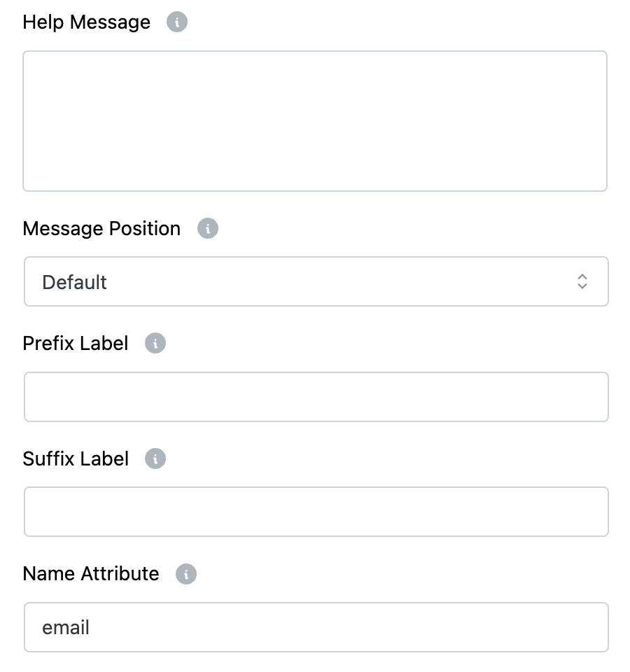Click the Name Attribute field showing email
The height and width of the screenshot is (672, 630).
click(315, 627)
